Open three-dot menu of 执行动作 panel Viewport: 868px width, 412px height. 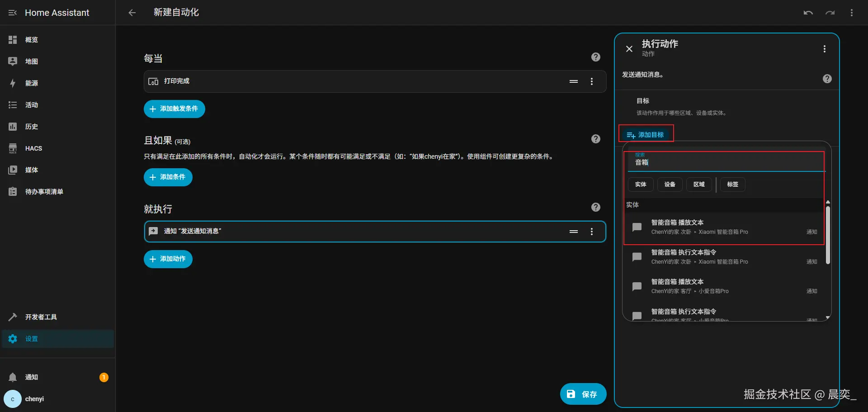pyautogui.click(x=824, y=48)
